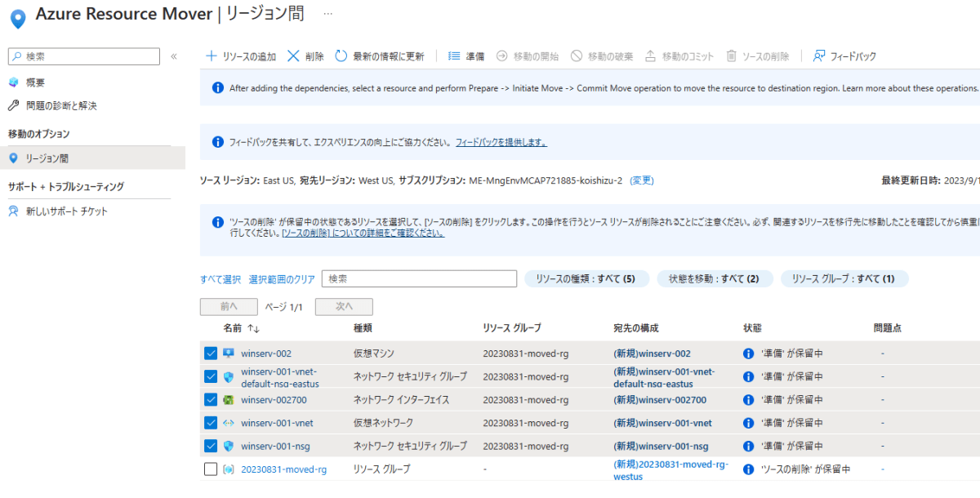The image size is (980, 498).
Task: Click the sidebar 検索 search box
Action: pyautogui.click(x=84, y=56)
